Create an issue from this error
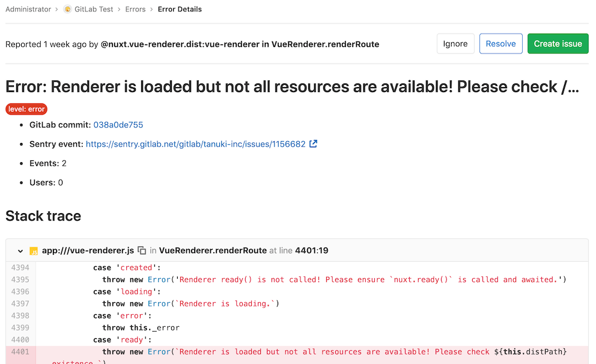 click(x=558, y=43)
